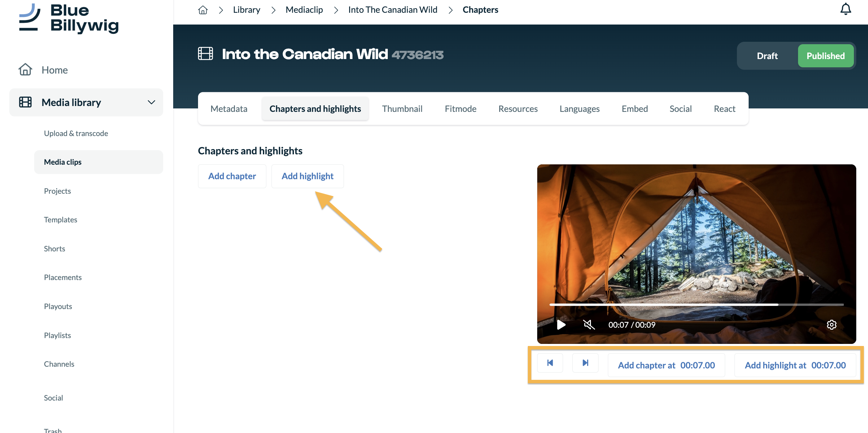Open Upload & transcode
The height and width of the screenshot is (433, 868).
76,133
